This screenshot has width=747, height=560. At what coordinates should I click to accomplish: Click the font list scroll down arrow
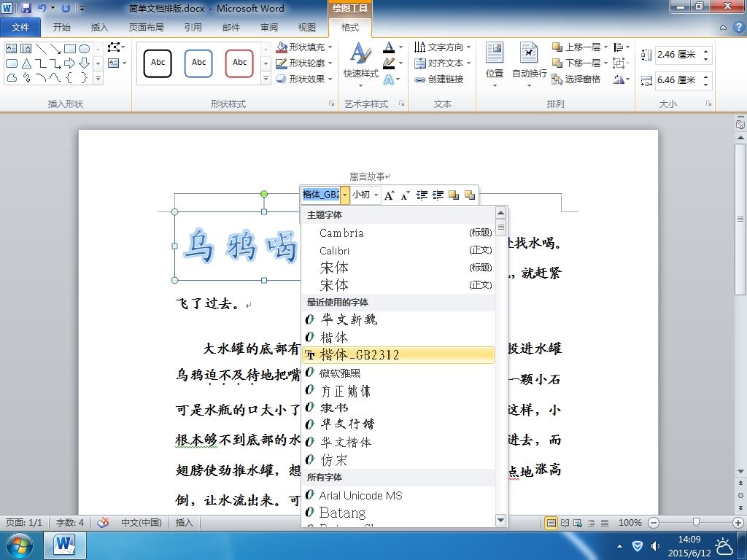tap(500, 520)
